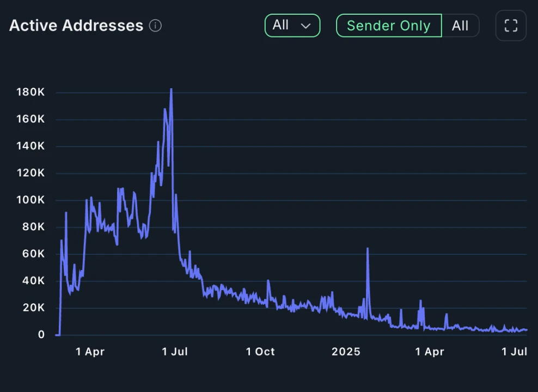Click the rightmost 1 Jul axis label
The height and width of the screenshot is (392, 538).
[x=514, y=352]
